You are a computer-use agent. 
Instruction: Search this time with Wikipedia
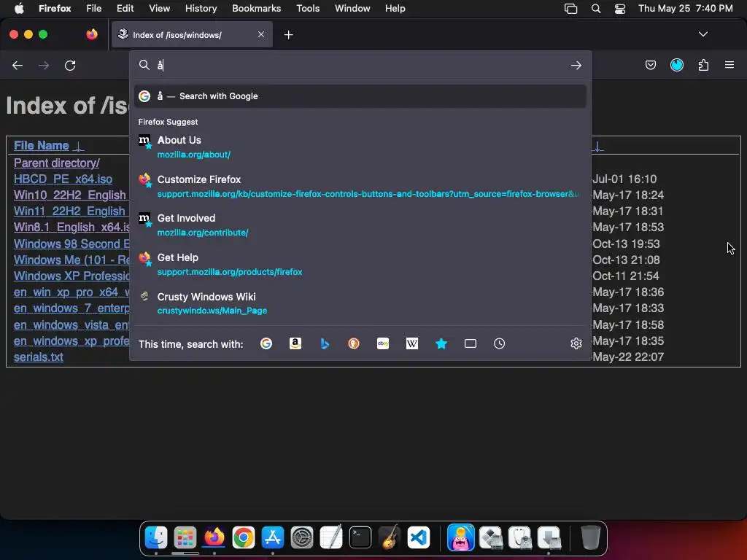tap(412, 343)
